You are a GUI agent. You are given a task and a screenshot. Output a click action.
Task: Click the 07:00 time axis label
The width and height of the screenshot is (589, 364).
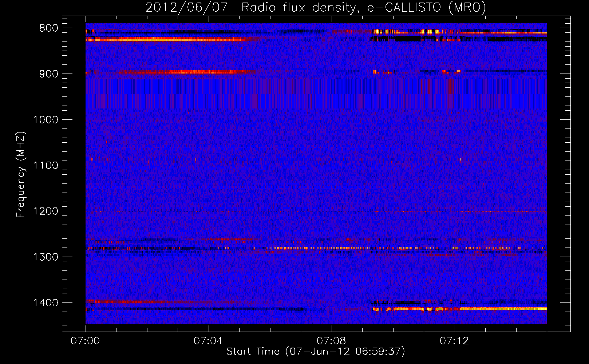click(x=86, y=341)
